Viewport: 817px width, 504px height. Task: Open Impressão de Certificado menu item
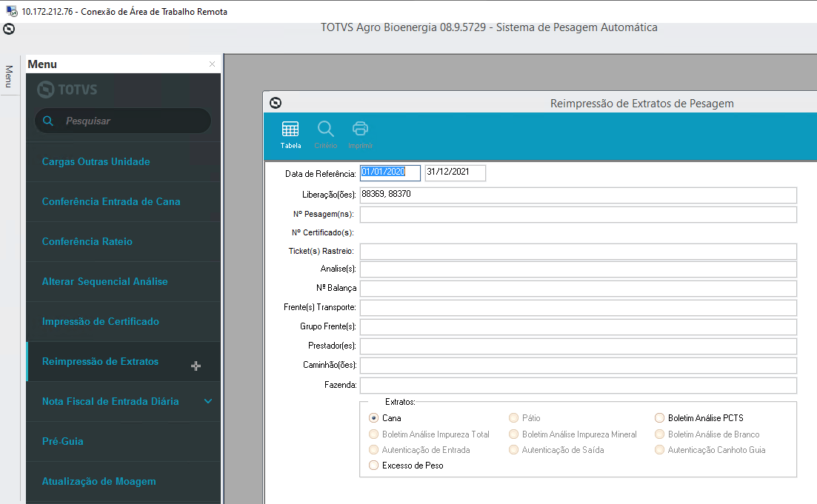pos(123,322)
